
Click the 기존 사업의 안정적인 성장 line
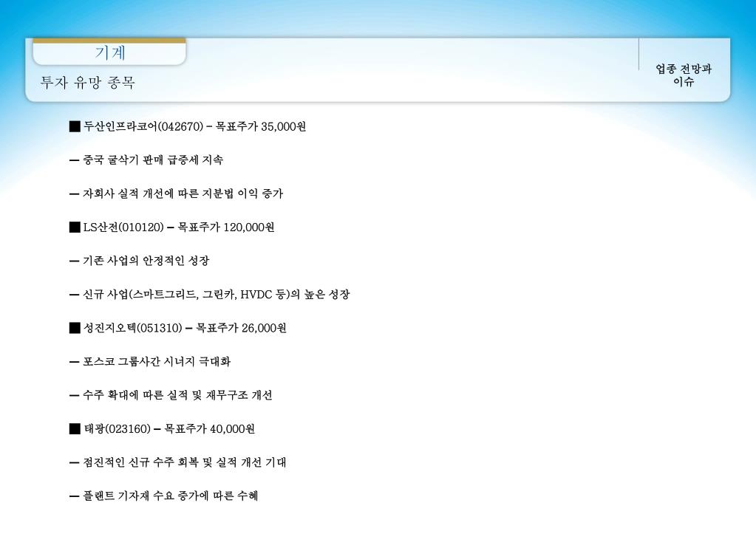[140, 261]
